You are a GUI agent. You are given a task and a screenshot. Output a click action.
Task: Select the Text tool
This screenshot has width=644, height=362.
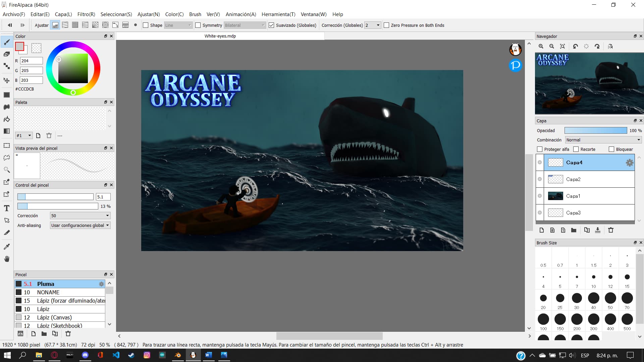(7, 208)
